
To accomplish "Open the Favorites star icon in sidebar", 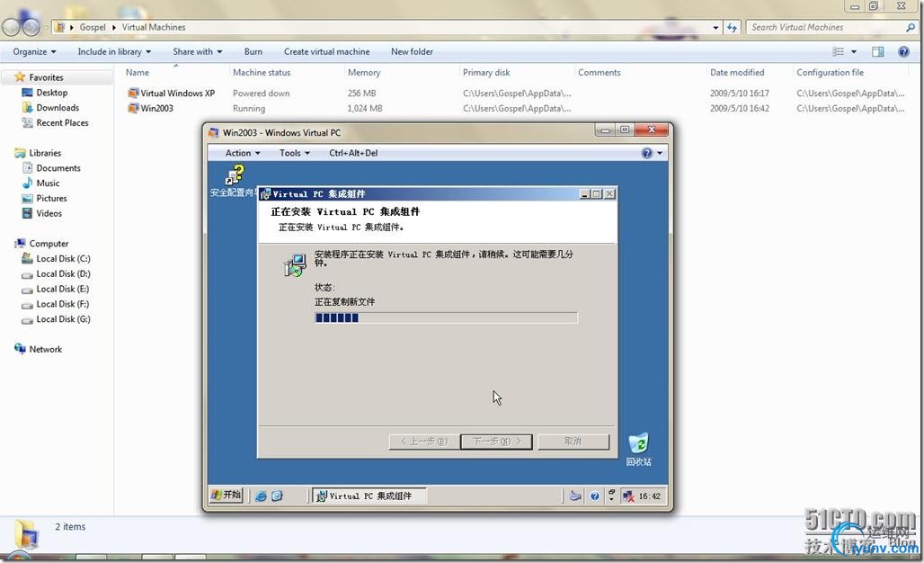I will (20, 77).
